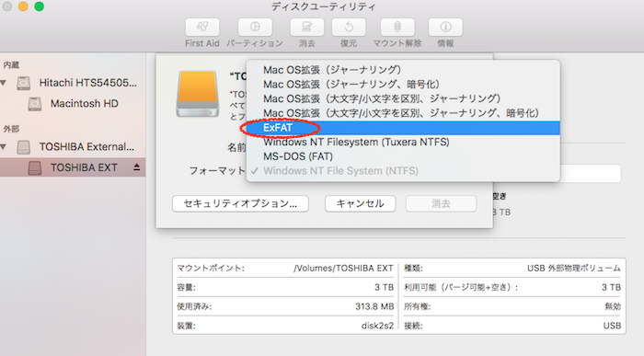
Task: Open セキュリティオプション… button
Action: (240, 203)
